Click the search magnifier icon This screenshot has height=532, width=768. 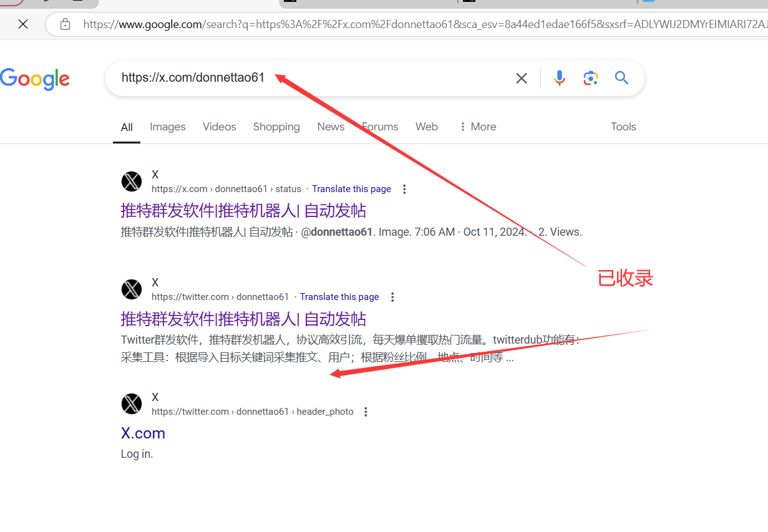621,78
